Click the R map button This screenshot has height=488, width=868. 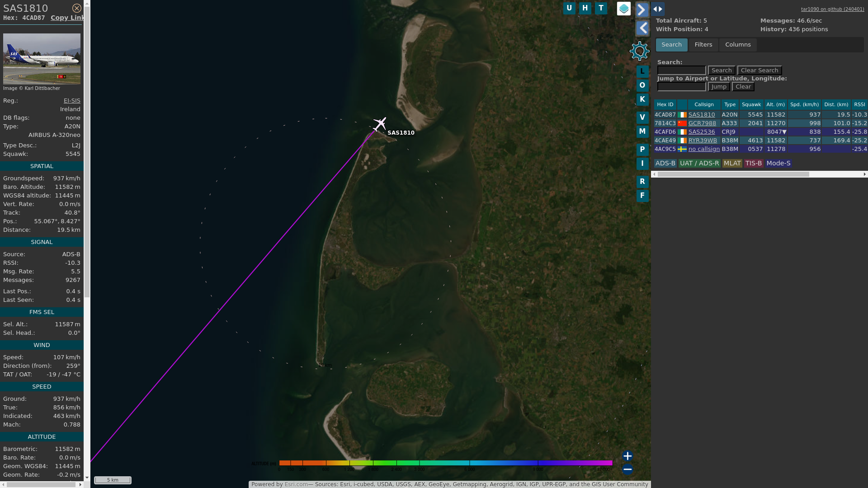[642, 182]
